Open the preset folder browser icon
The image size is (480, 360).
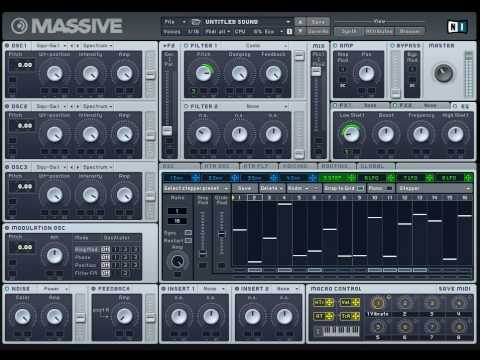coord(196,22)
